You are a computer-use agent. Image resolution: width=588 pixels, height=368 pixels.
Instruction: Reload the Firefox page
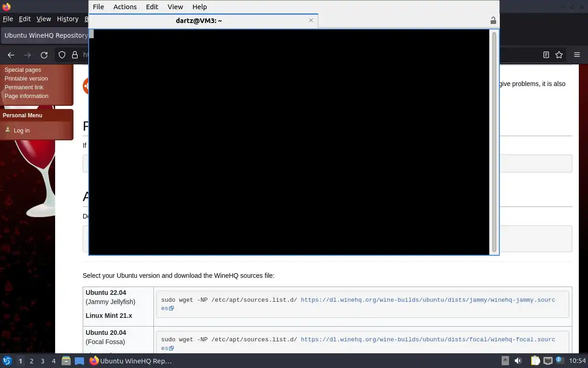(x=44, y=55)
